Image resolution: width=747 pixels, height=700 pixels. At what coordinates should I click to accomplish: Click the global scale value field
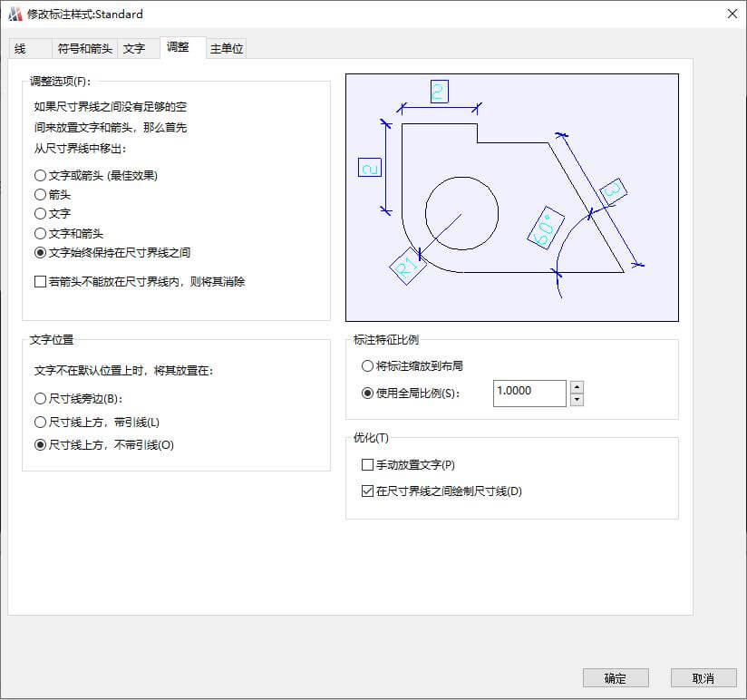pos(529,392)
